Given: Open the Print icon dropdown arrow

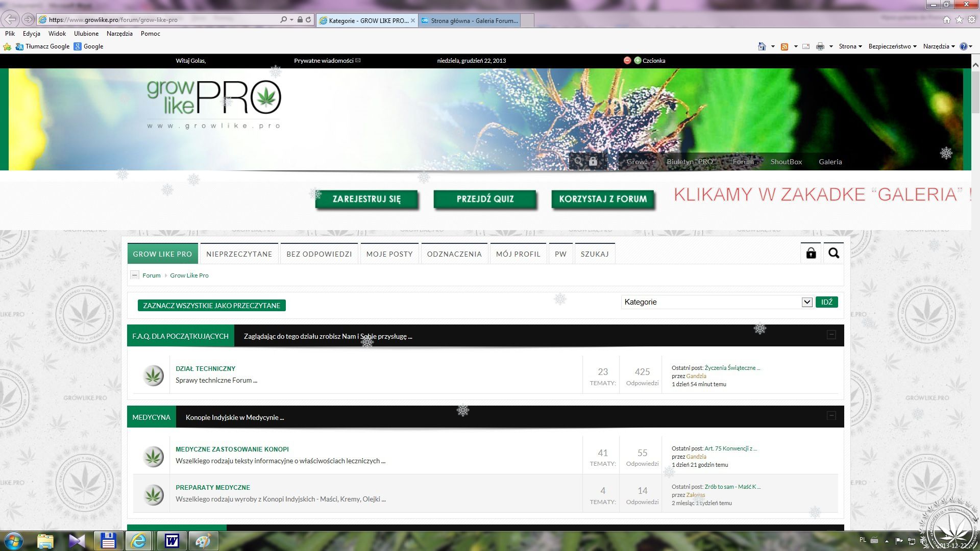Looking at the screenshot, I should pyautogui.click(x=831, y=46).
